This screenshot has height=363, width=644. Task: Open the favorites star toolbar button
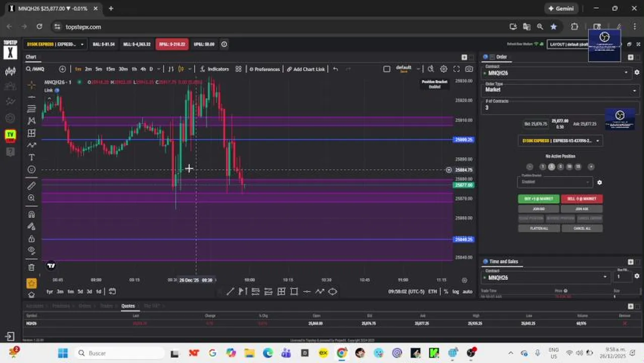point(31,283)
